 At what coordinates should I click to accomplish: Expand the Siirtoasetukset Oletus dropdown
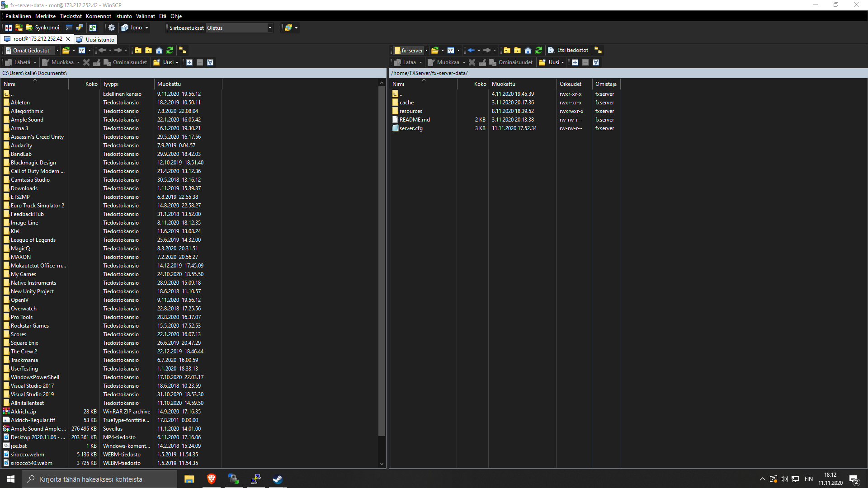pyautogui.click(x=270, y=28)
